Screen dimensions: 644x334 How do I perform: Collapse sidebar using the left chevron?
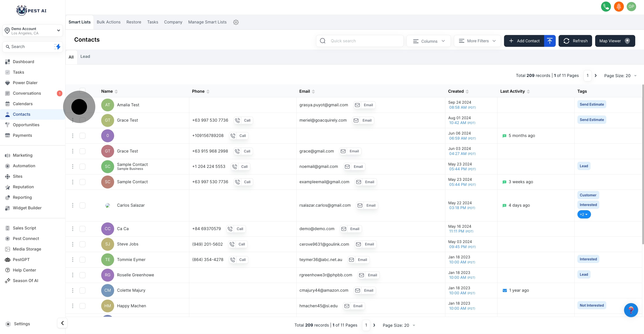[62, 323]
